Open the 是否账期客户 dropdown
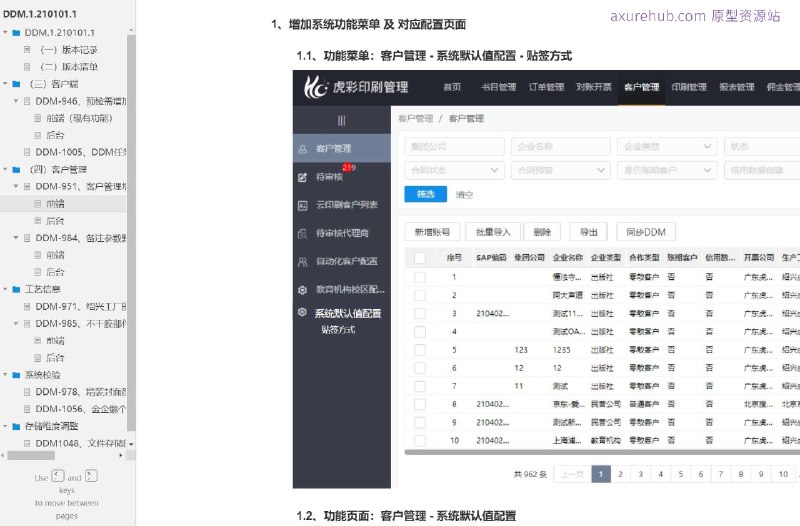 (x=667, y=170)
